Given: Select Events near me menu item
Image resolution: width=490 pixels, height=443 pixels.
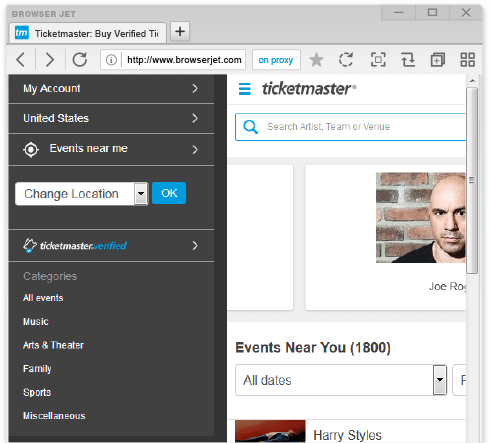Looking at the screenshot, I should [x=111, y=150].
